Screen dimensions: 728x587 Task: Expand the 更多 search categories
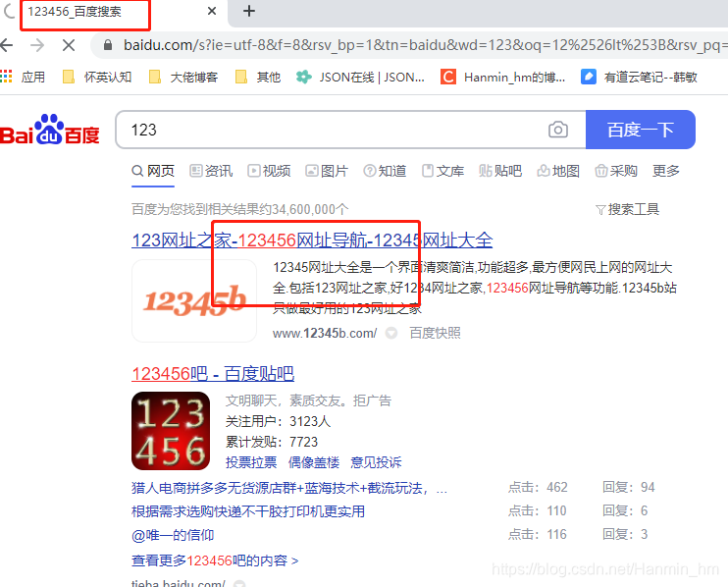666,171
